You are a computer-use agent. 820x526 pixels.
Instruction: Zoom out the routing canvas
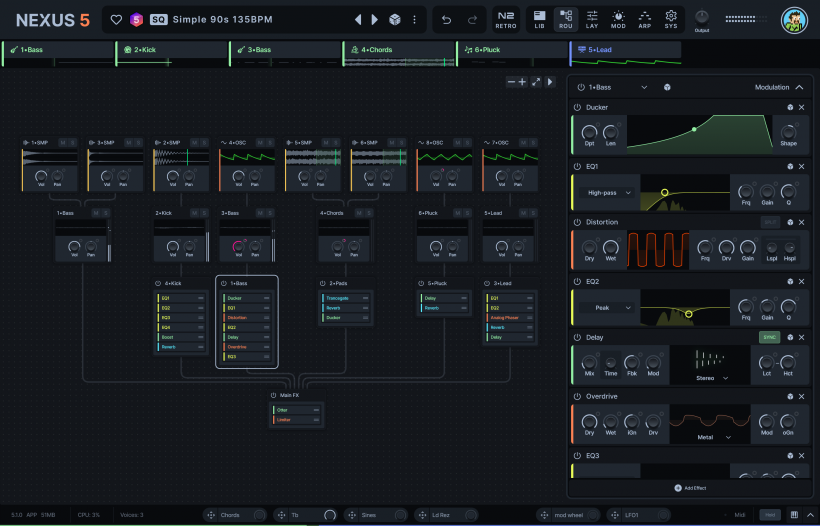(511, 82)
